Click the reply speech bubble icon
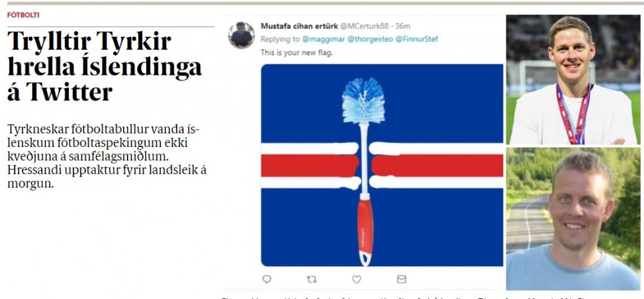This screenshot has height=299, width=644. [x=267, y=279]
